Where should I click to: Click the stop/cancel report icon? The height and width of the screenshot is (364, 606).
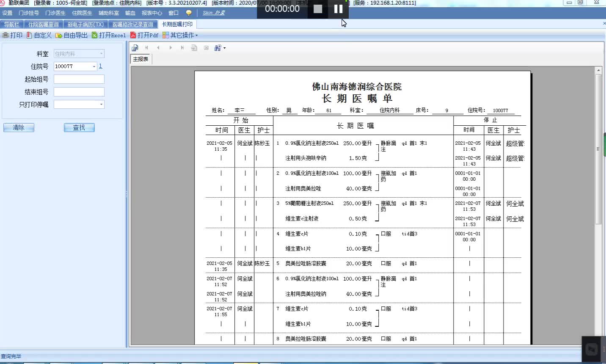coord(206,48)
